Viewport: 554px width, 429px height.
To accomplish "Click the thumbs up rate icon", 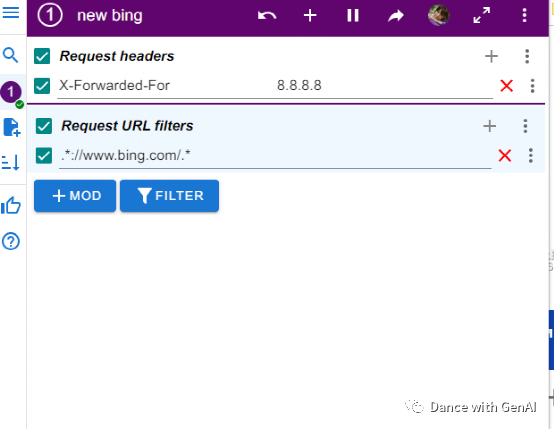I will [11, 205].
